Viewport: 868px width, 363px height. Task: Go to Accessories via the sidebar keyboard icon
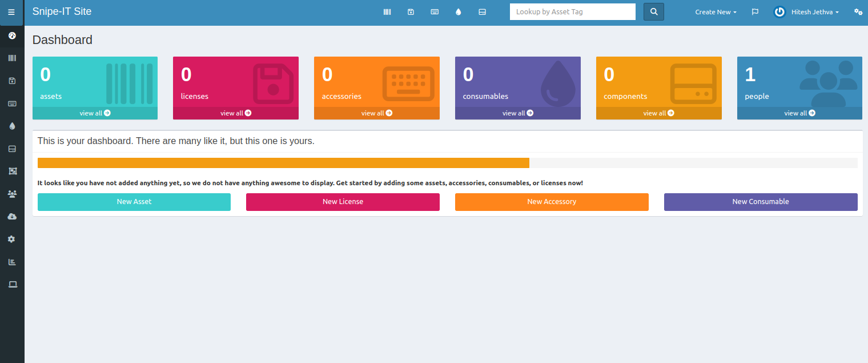point(12,103)
